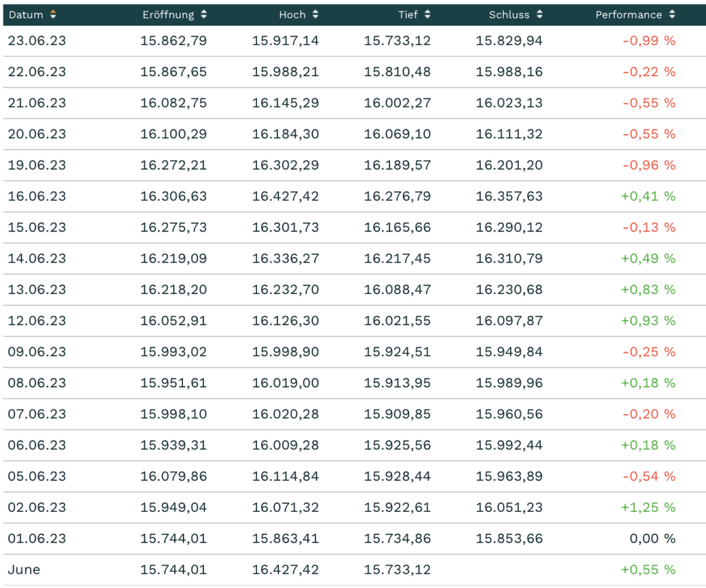Screen dimensions: 706x588
Task: Click the date 13.06.23
Action: pyautogui.click(x=37, y=289)
